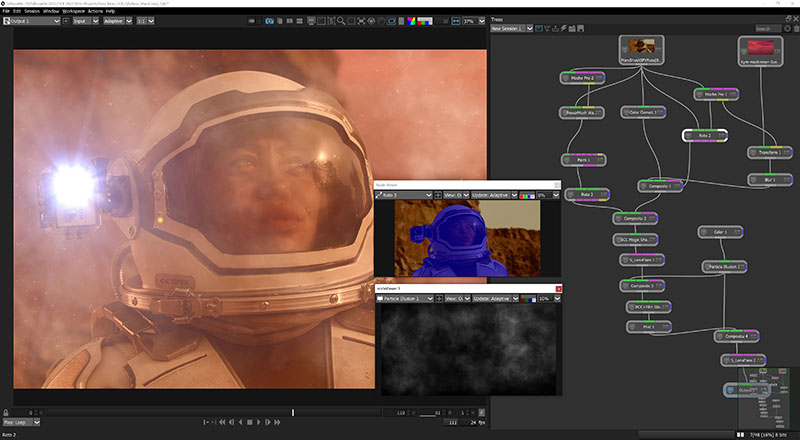The width and height of the screenshot is (800, 440).
Task: Select the Roto 2 node in Trees
Action: [703, 134]
